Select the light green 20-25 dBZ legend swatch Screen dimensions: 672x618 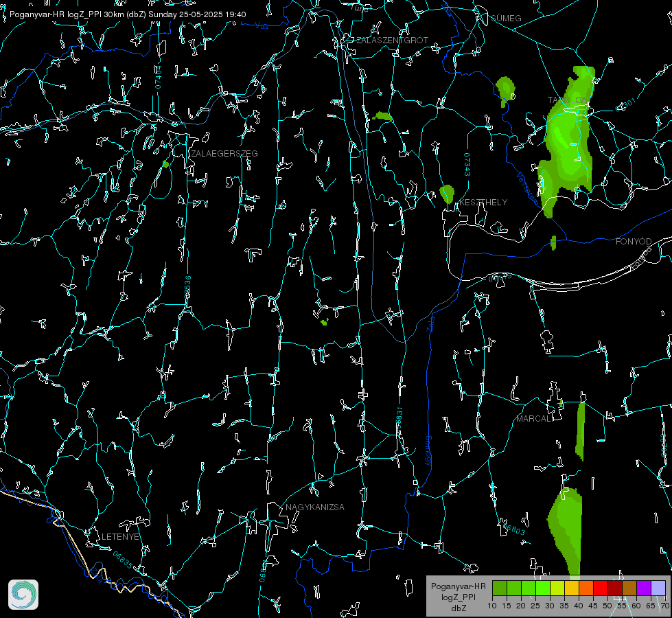529,588
